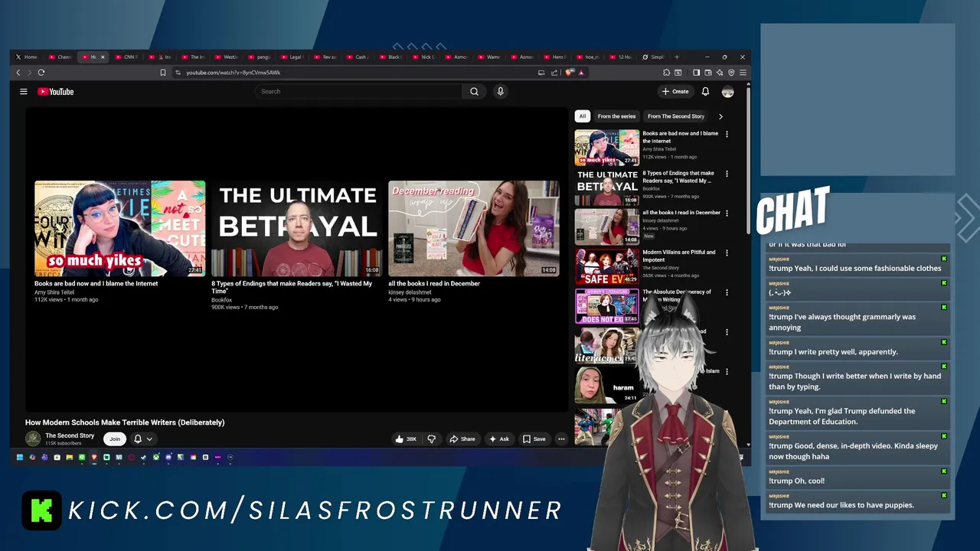Select the 'All' filter chip
Viewport: 980px width, 551px height.
(x=582, y=116)
